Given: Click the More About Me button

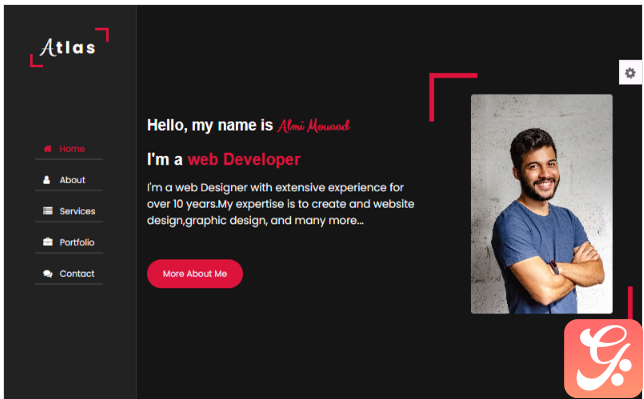Looking at the screenshot, I should coord(195,274).
